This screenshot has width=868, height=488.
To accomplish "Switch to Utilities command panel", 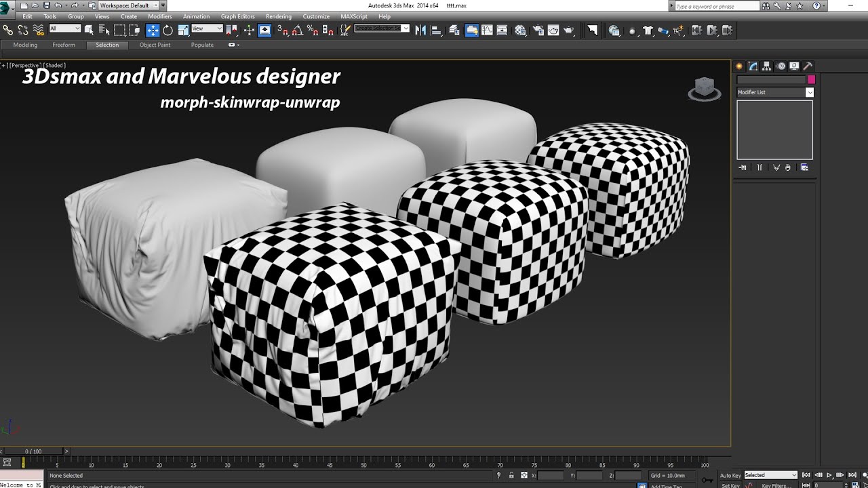I will pyautogui.click(x=808, y=66).
